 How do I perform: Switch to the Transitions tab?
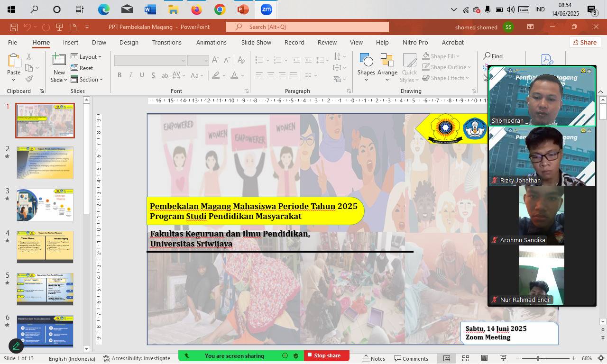point(167,42)
